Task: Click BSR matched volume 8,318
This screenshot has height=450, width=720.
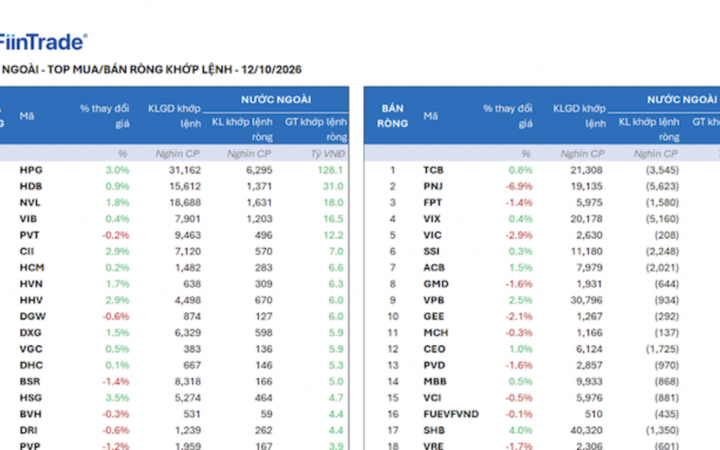Action: (x=187, y=382)
